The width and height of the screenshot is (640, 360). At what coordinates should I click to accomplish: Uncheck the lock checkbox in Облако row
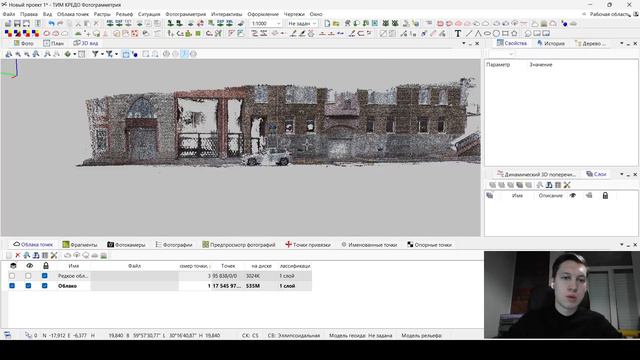(x=44, y=286)
